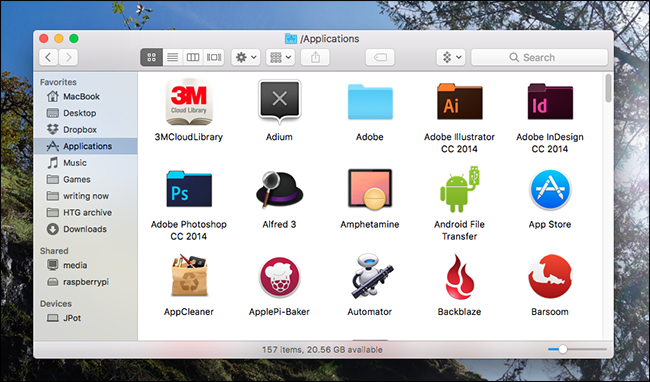Click the yellow minimize window button
650x382 pixels.
(x=59, y=39)
